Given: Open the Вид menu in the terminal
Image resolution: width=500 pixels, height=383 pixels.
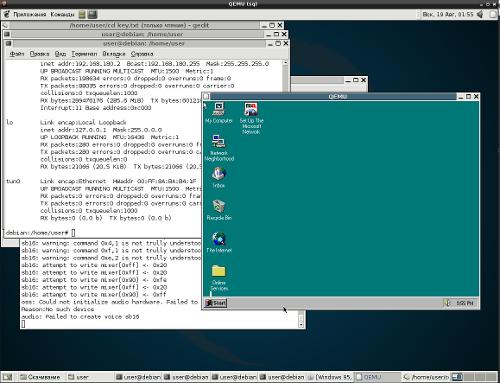Looking at the screenshot, I should tap(60, 54).
